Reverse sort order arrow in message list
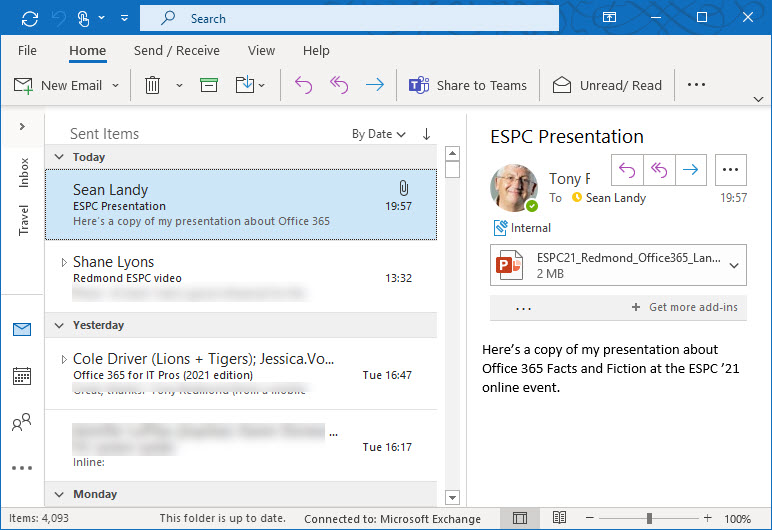The image size is (772, 530). [427, 134]
